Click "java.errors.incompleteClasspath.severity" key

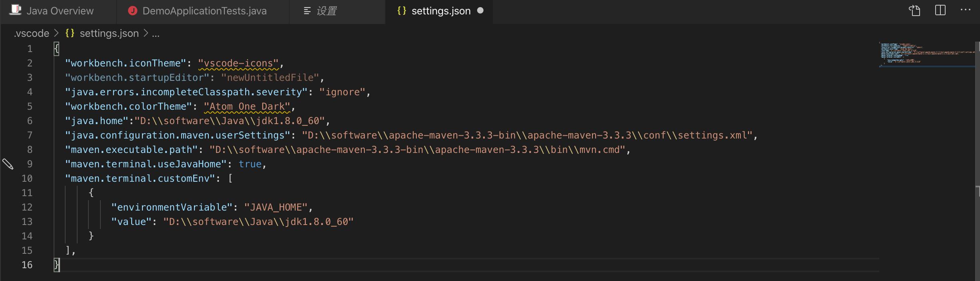[186, 92]
